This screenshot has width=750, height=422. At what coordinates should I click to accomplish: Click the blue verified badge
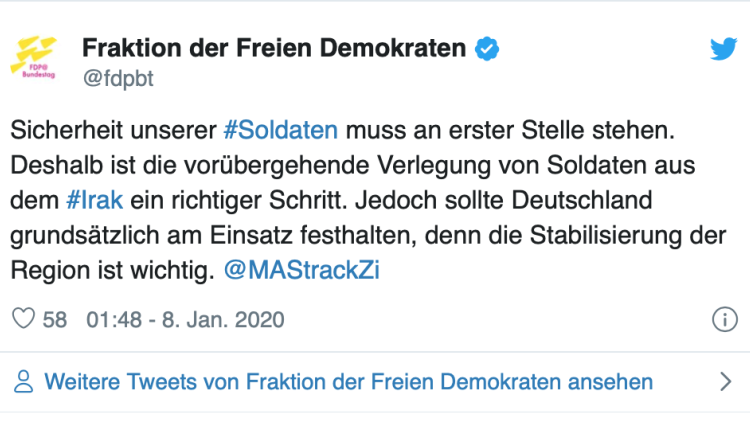pos(487,48)
